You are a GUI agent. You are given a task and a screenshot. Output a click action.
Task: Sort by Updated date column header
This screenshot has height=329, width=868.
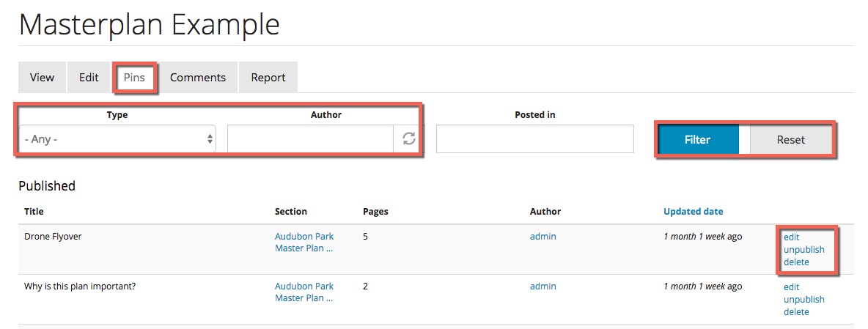(693, 212)
